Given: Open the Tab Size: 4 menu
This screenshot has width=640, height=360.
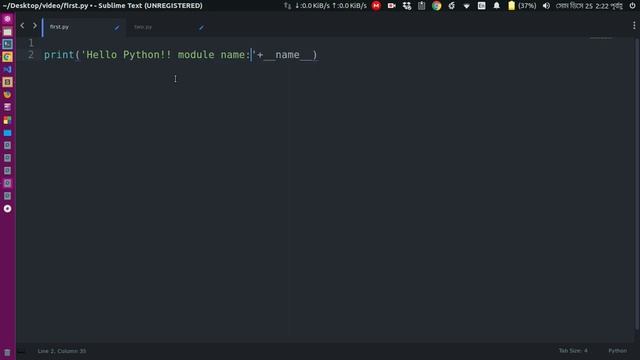Looking at the screenshot, I should [573, 351].
